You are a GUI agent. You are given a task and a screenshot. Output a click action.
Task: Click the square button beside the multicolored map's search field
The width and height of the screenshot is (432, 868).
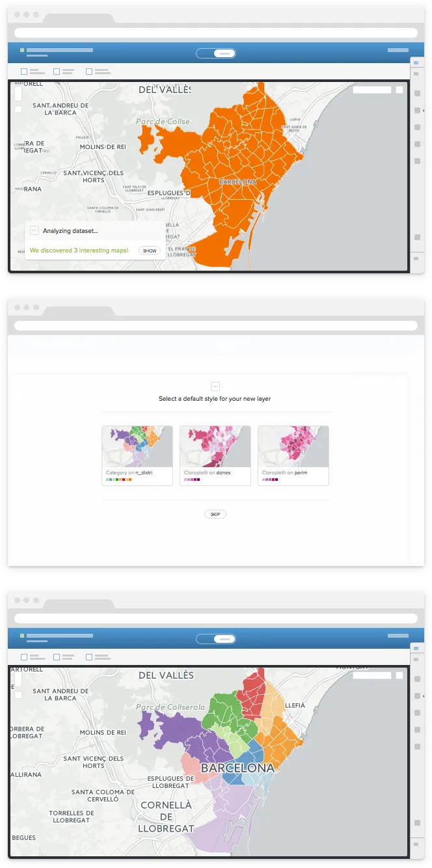pos(399,675)
